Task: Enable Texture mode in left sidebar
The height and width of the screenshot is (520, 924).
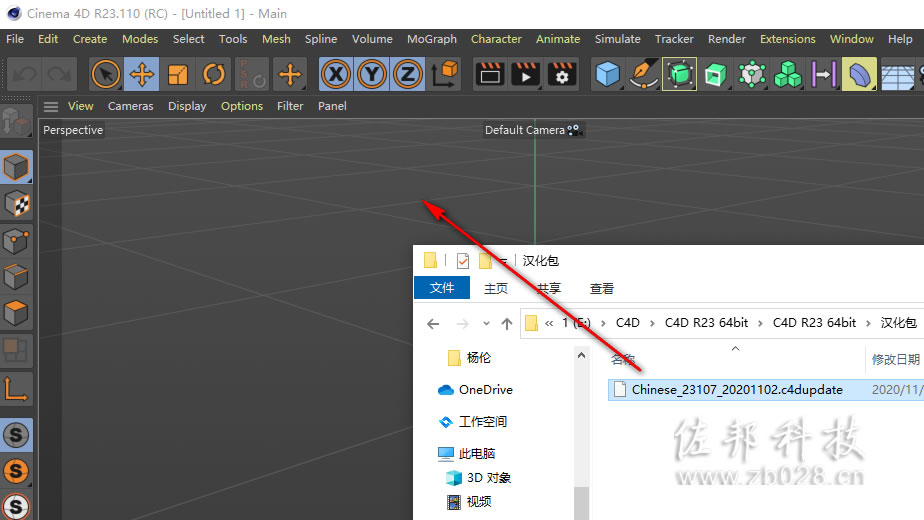Action: (x=16, y=204)
